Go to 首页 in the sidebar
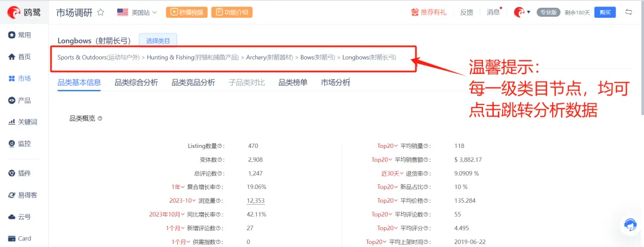Image resolution: width=644 pixels, height=247 pixels. pyautogui.click(x=20, y=57)
